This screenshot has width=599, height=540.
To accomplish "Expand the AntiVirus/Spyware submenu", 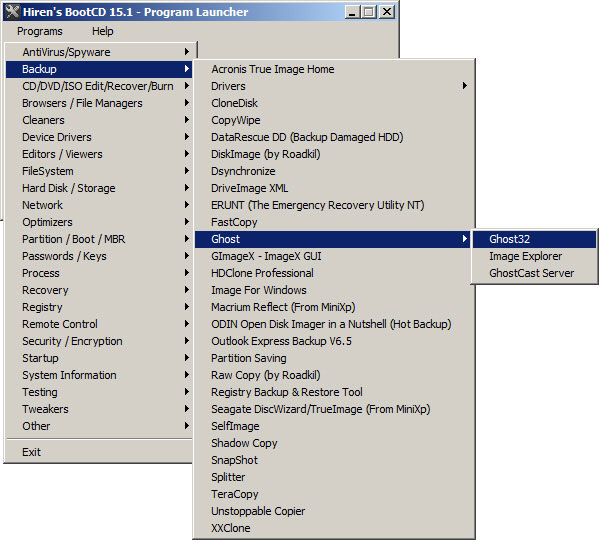I will pyautogui.click(x=99, y=52).
